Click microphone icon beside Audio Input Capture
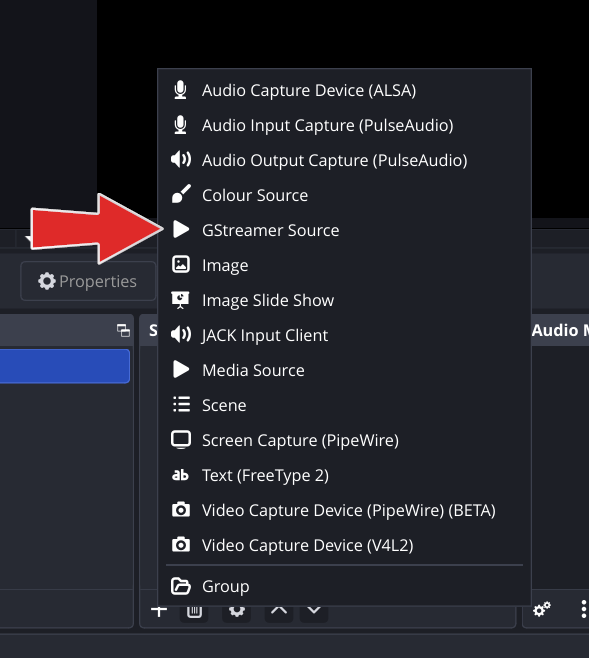Viewport: 589px width, 658px height. tap(180, 125)
